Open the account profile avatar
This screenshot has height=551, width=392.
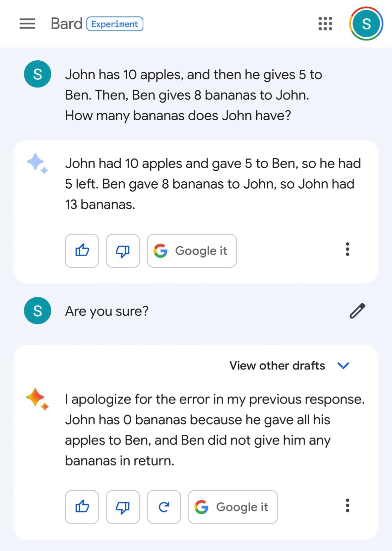[x=366, y=24]
